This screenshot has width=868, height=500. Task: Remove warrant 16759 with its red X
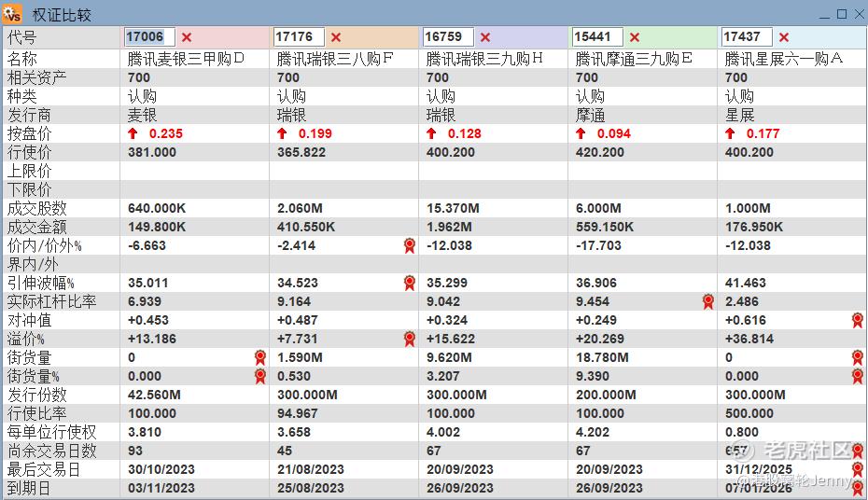pos(485,37)
